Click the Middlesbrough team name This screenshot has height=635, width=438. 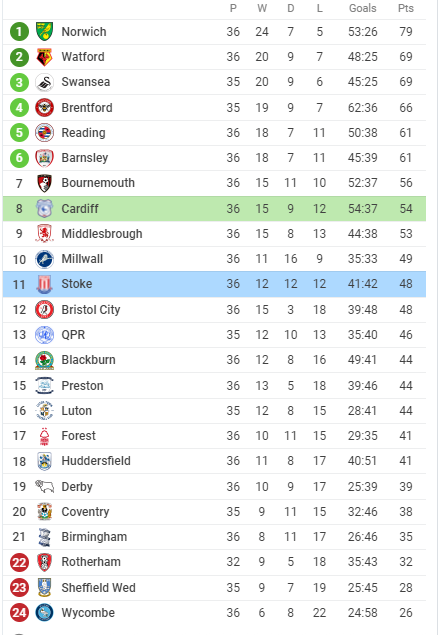coord(102,234)
